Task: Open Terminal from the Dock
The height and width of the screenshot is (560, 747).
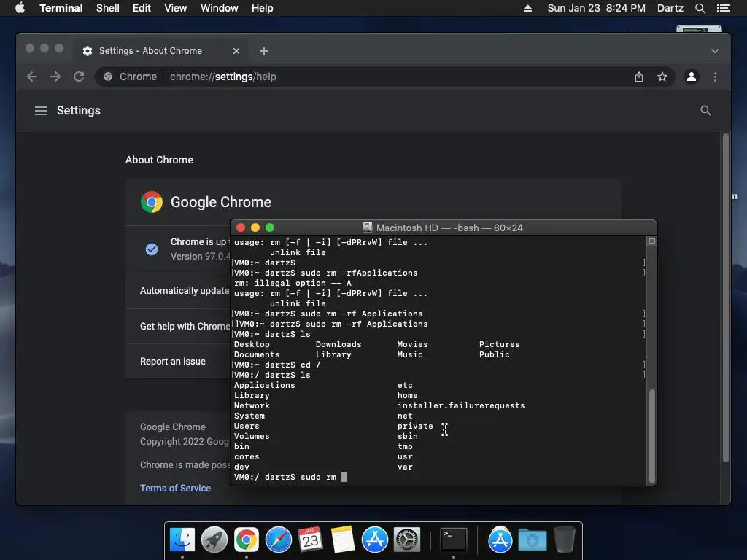Action: (x=453, y=540)
